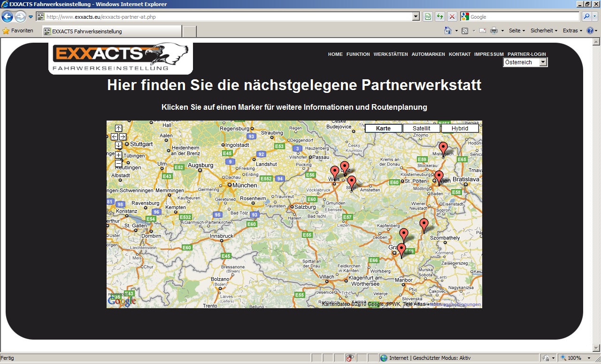The height and width of the screenshot is (364, 601).
Task: Select the EXXACTS Fahrwerkseinstellung browser tab
Action: tap(112, 31)
